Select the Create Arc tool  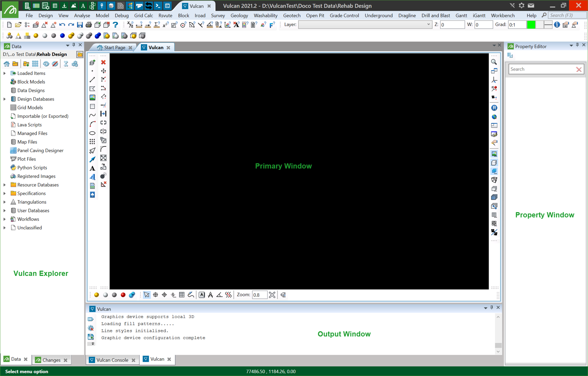pyautogui.click(x=92, y=124)
